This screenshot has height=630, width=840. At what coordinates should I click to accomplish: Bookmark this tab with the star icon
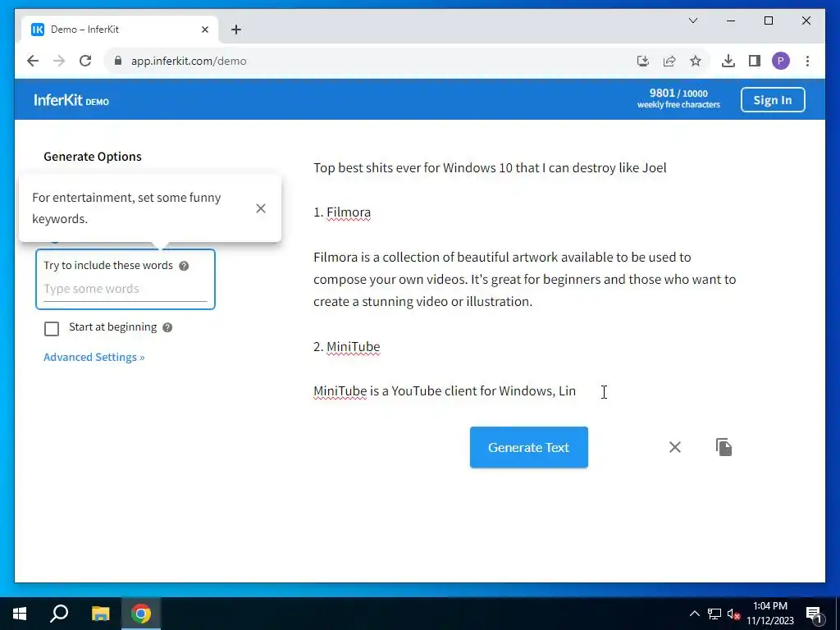(x=696, y=61)
